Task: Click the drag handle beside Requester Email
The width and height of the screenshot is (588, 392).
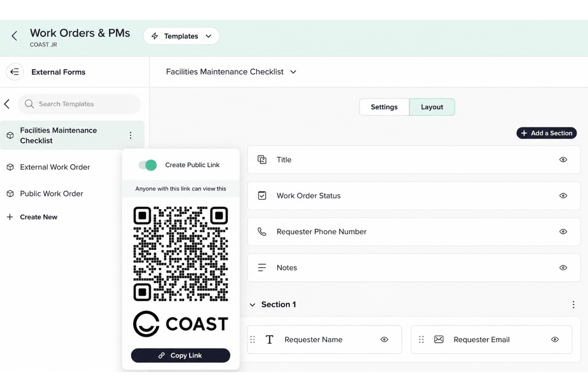Action: coord(422,340)
